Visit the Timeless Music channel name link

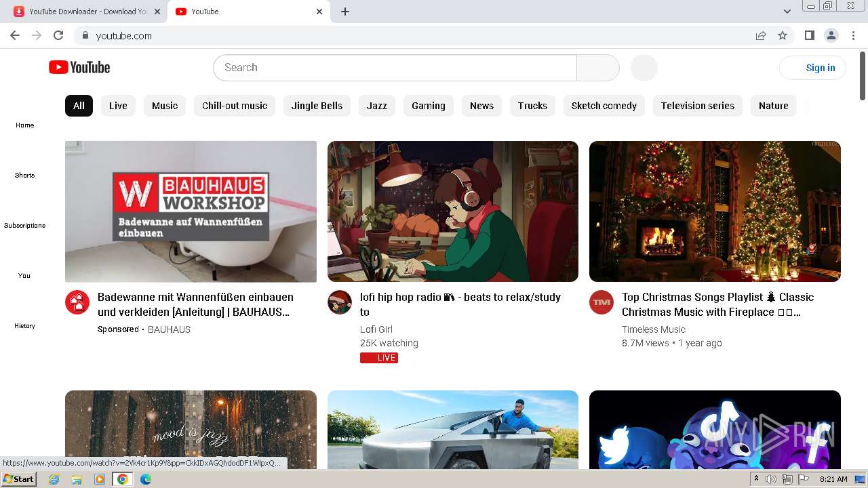pyautogui.click(x=654, y=329)
